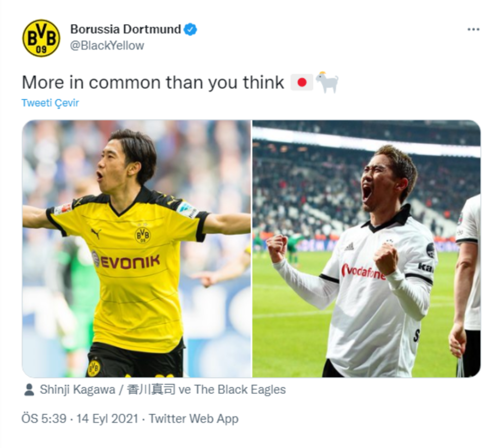Click the date 14 Eyl 2021
Viewport: 501px width, 448px height.
pyautogui.click(x=107, y=419)
